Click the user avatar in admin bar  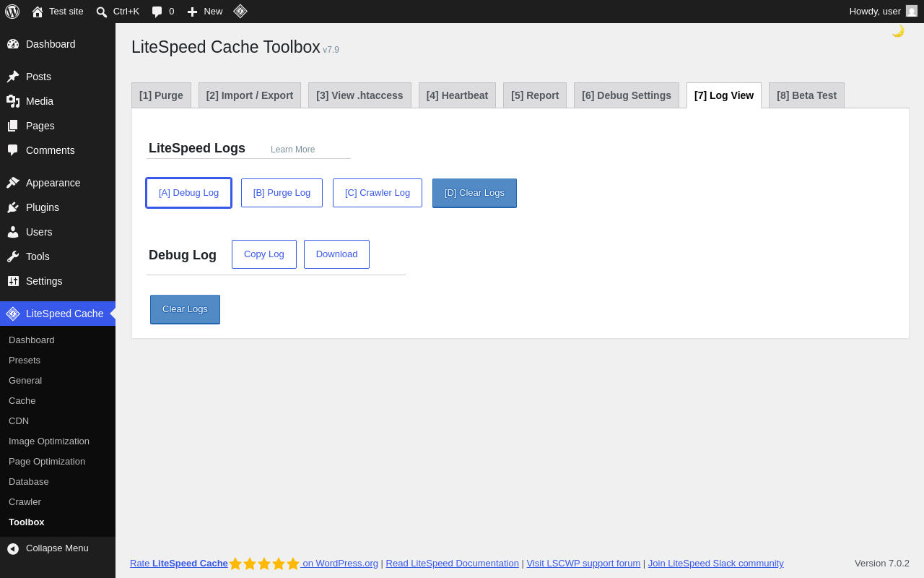(x=912, y=11)
